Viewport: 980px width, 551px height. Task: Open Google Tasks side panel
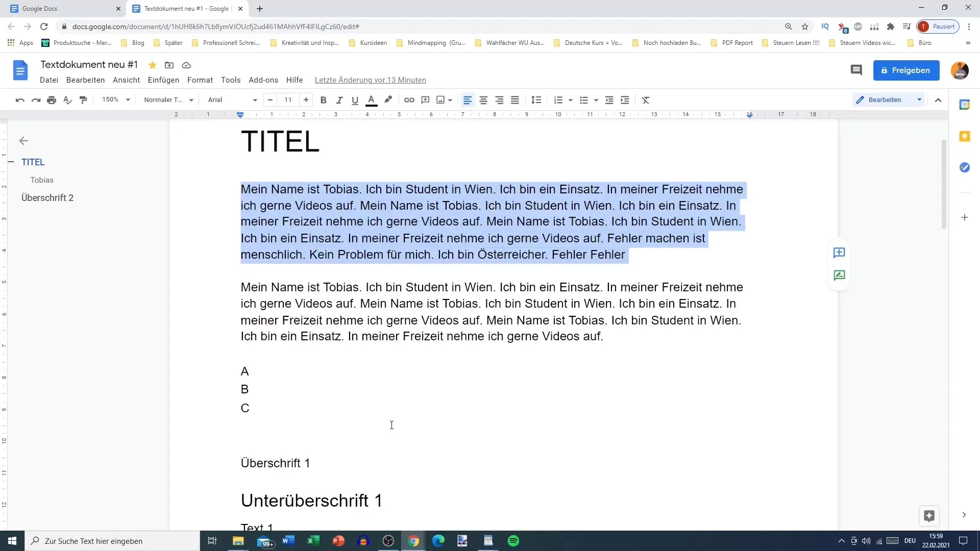[965, 167]
